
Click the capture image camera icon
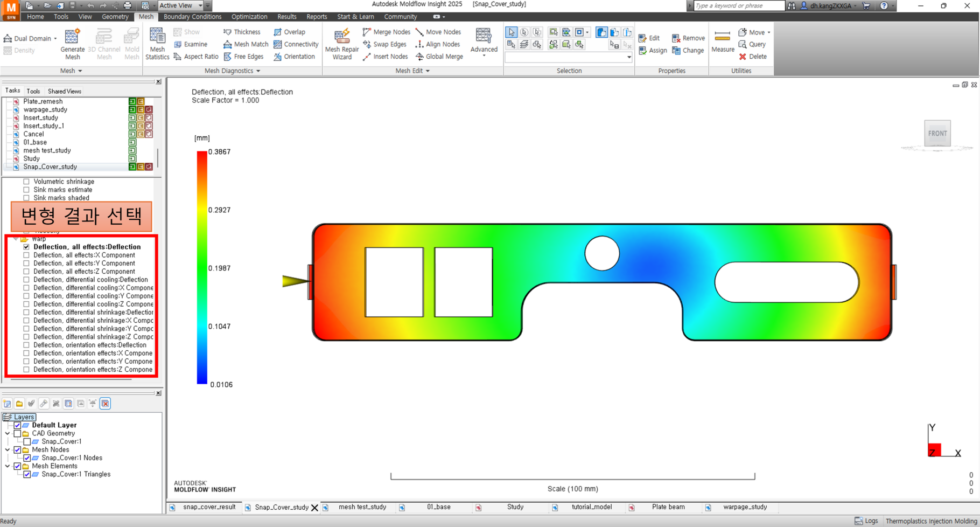[x=145, y=5]
